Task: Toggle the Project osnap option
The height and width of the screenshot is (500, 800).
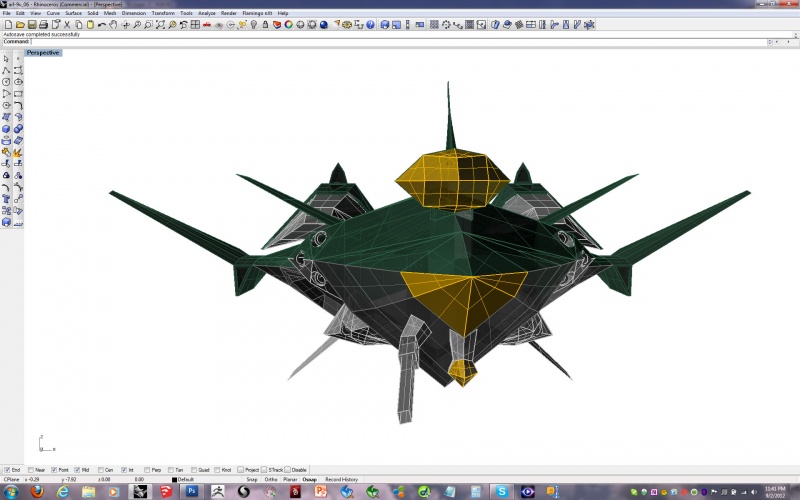Action: pyautogui.click(x=240, y=470)
